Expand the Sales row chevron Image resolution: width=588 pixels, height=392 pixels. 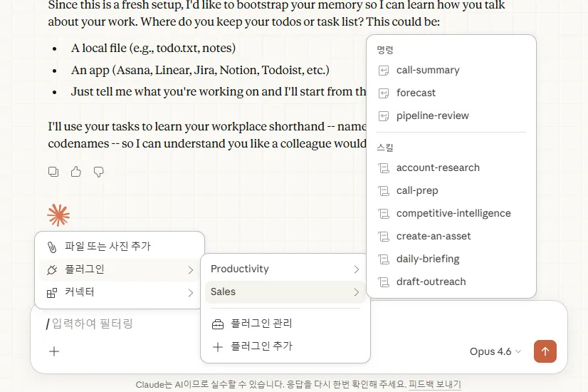(356, 292)
